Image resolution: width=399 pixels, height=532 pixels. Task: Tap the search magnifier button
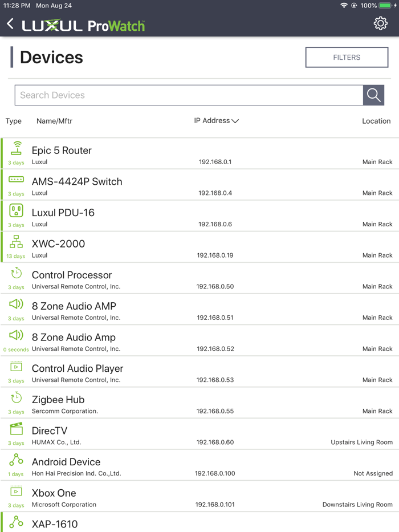tap(373, 95)
